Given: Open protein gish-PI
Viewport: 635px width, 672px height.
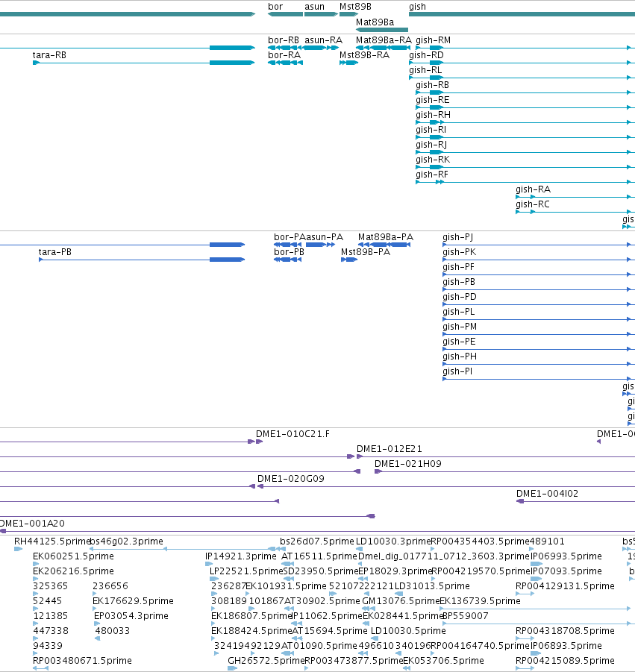Looking at the screenshot, I should [x=457, y=372].
